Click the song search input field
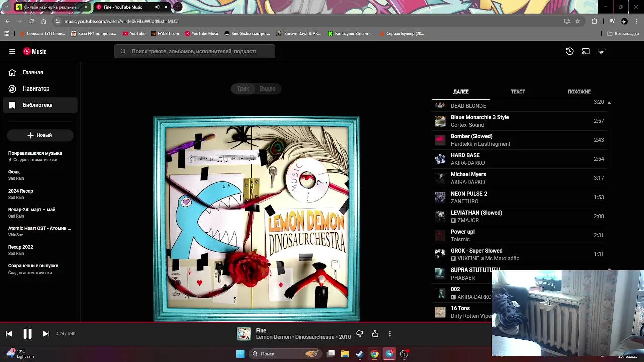 (x=194, y=51)
